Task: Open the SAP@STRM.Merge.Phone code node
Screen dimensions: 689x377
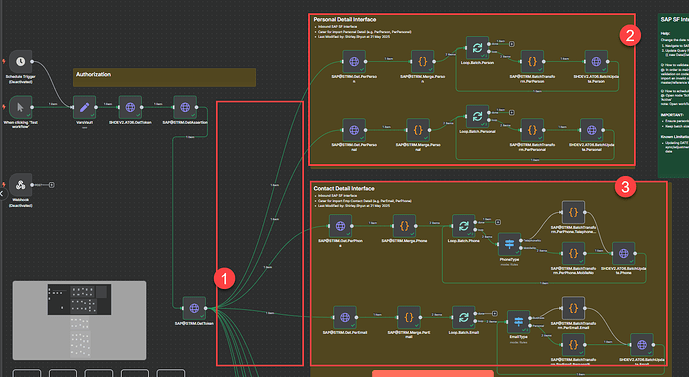Action: tap(404, 226)
